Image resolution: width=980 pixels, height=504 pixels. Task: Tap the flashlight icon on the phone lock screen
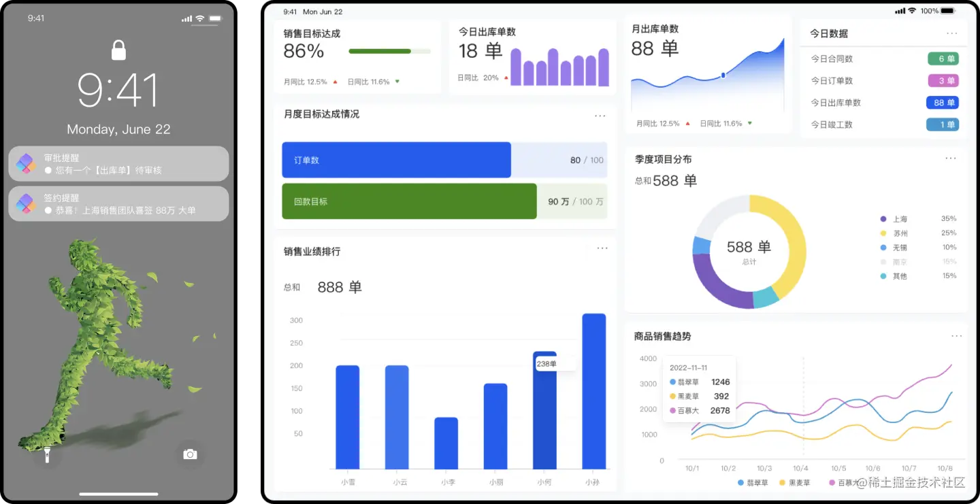click(x=47, y=454)
